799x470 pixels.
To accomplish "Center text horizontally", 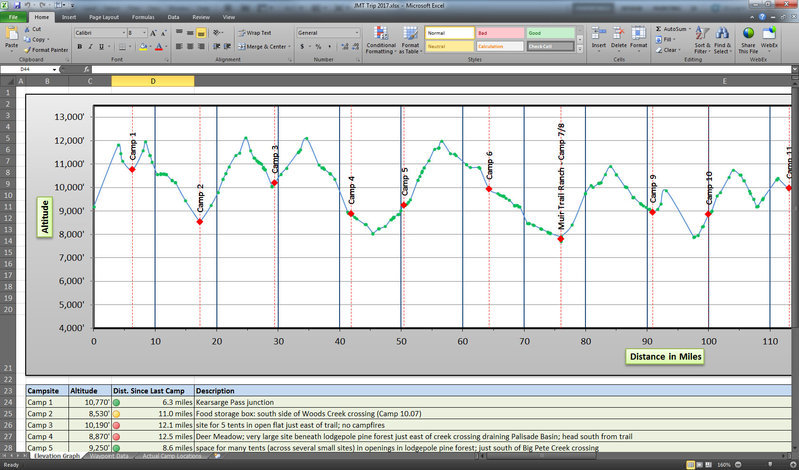I will [x=190, y=46].
